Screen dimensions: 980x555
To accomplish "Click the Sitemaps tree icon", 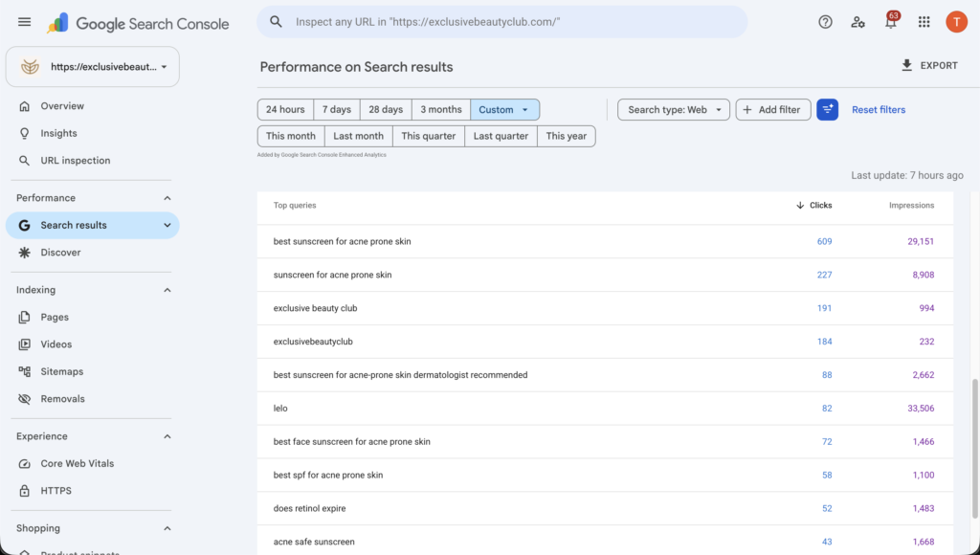I will 24,371.
